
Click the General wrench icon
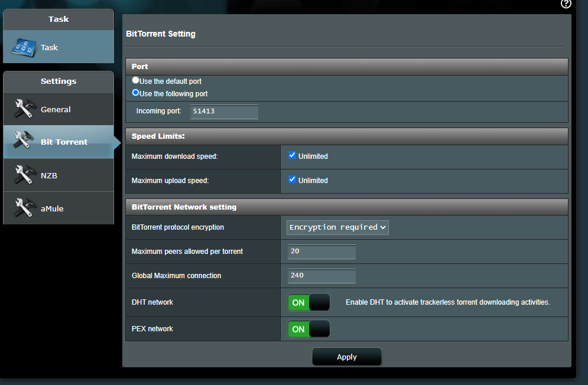coord(24,109)
